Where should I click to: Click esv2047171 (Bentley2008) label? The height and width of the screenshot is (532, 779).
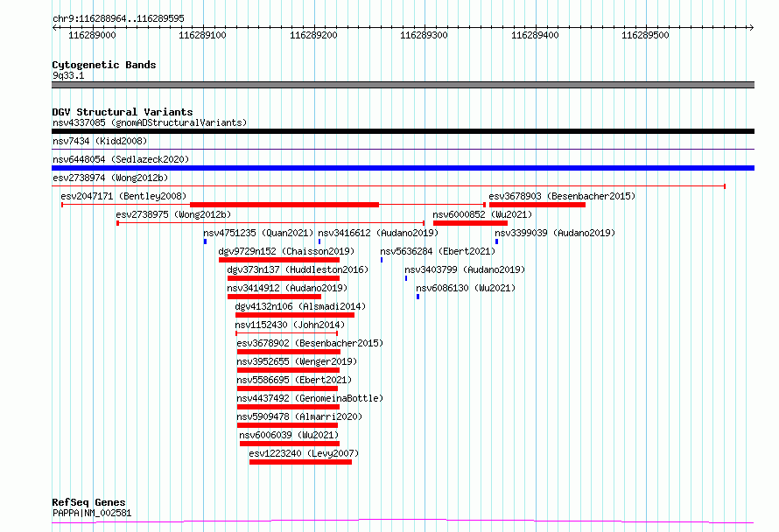point(123,196)
